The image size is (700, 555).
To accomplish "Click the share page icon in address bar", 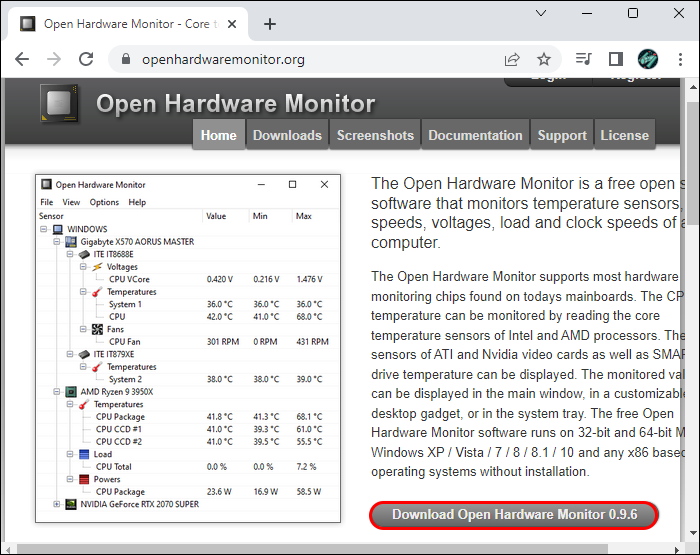I will 512,59.
